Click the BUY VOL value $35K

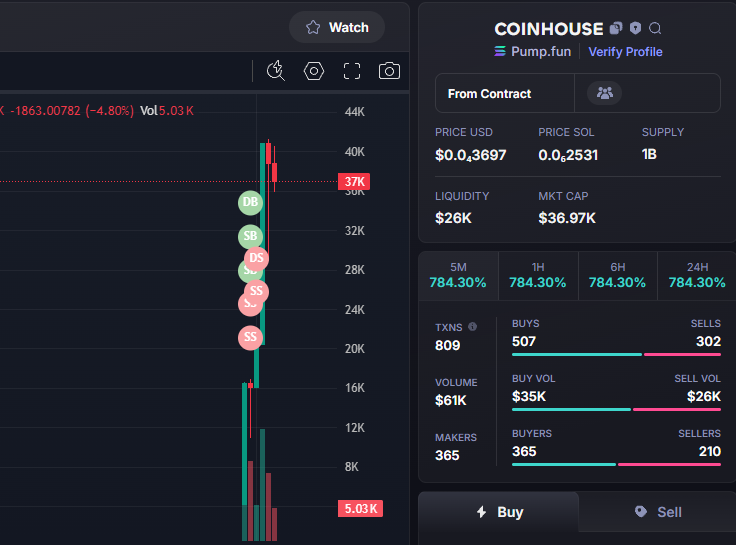tap(529, 397)
